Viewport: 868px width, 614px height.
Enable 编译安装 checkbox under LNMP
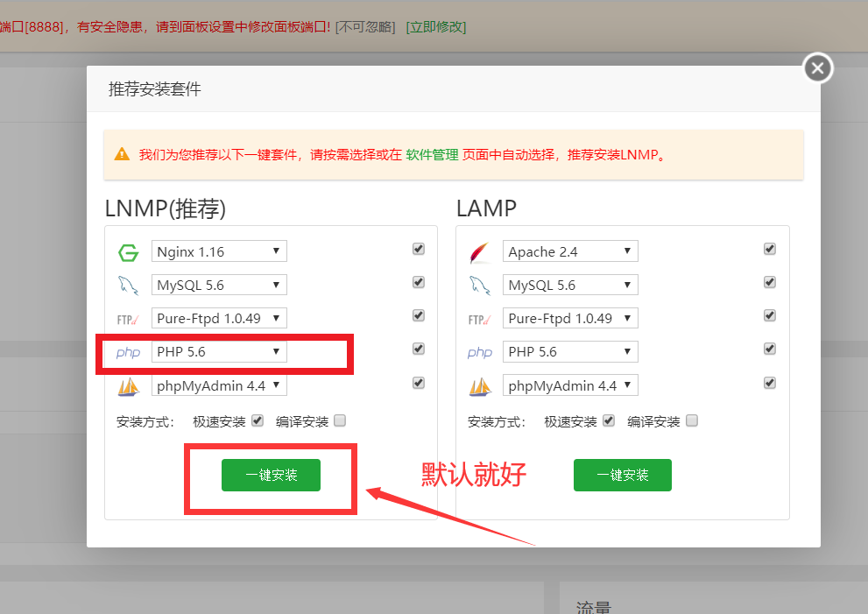coord(340,420)
